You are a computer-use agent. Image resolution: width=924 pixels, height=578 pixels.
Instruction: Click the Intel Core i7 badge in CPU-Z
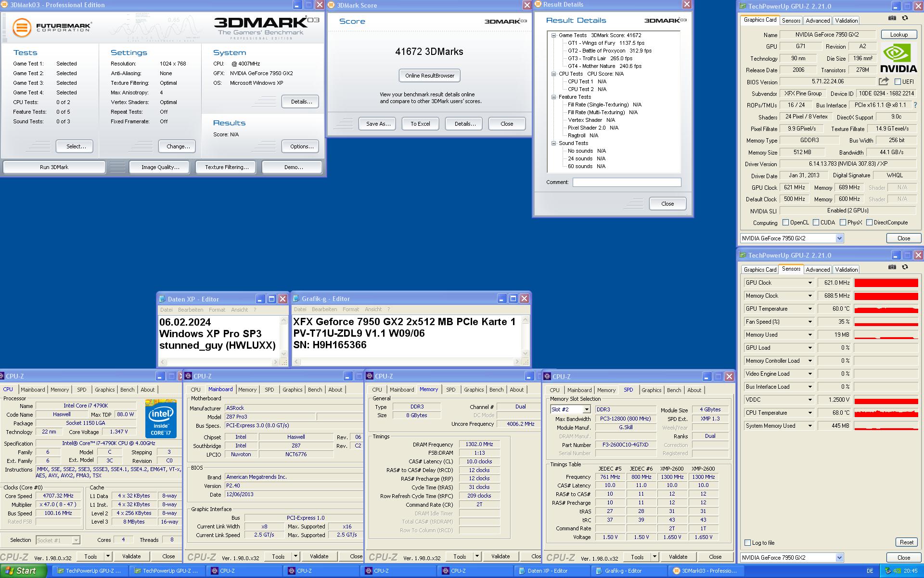pos(161,418)
